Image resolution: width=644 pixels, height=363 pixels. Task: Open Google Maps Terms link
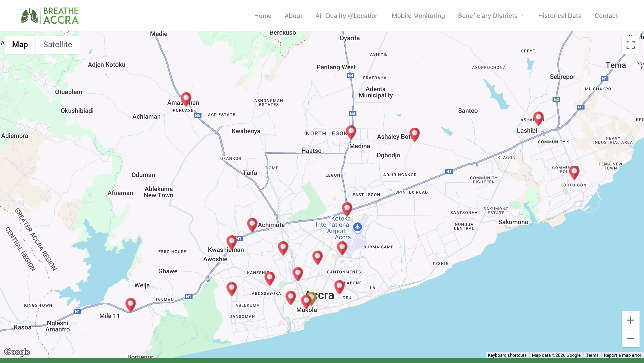[592, 355]
